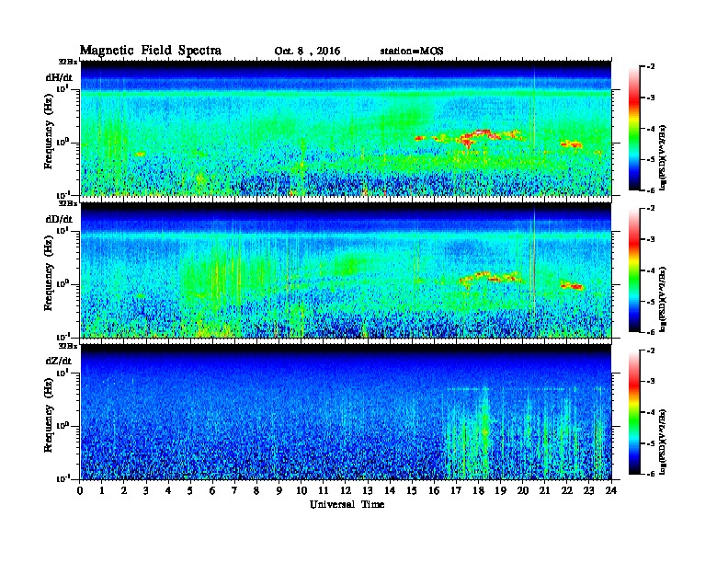Viewport: 728px width, 563px height.
Task: Click the "Magnetic Field Spectra" title
Action: (151, 51)
